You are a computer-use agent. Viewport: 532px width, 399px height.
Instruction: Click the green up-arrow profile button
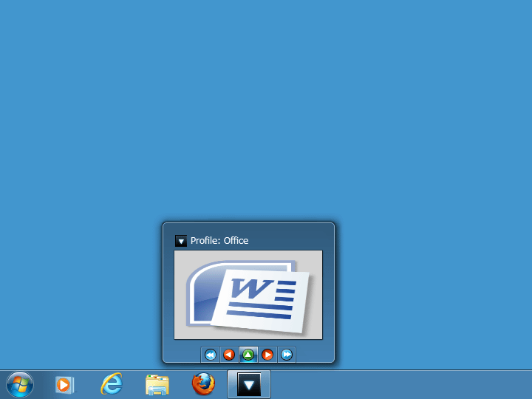click(x=248, y=355)
